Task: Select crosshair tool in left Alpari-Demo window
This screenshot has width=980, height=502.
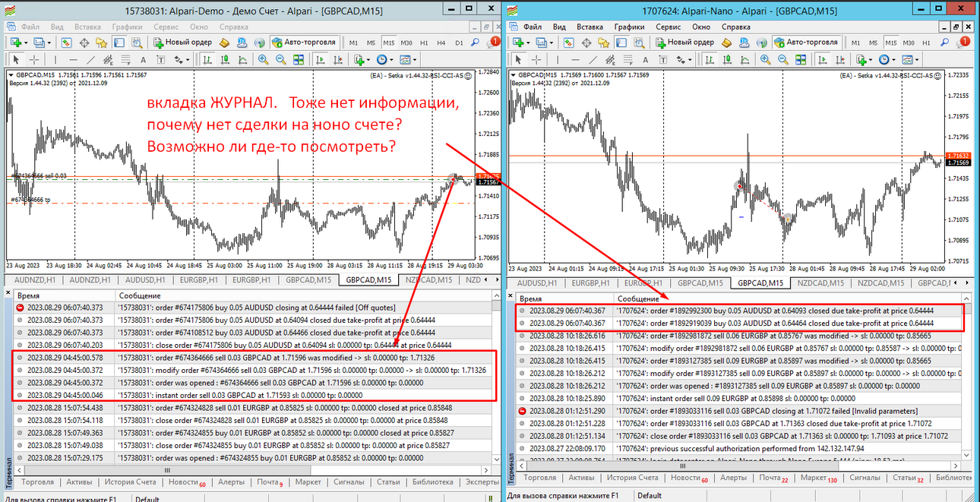Action: point(34,59)
